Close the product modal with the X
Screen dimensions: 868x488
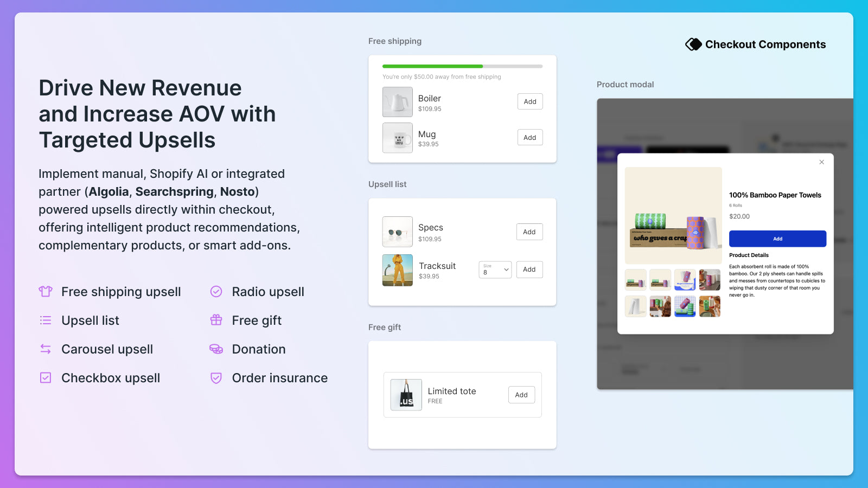point(822,162)
